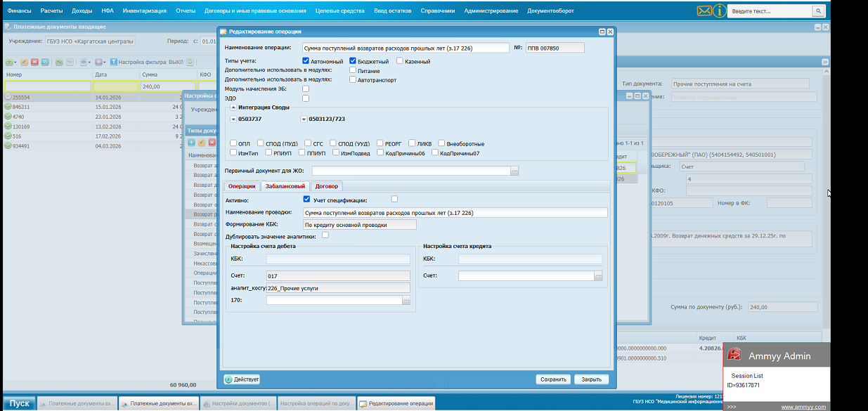Click the 'Наименование проводки' text field
Viewport: 868px width, 411px height.
tap(455, 212)
